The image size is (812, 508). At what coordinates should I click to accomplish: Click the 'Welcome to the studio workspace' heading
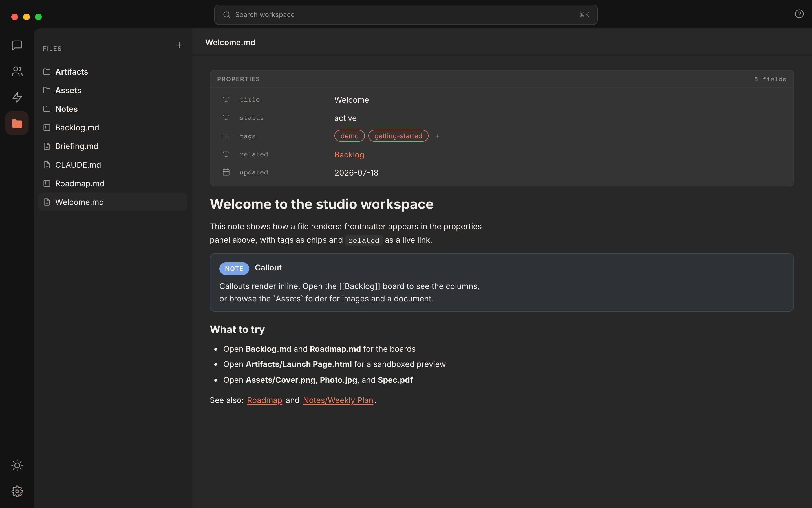coord(321,204)
